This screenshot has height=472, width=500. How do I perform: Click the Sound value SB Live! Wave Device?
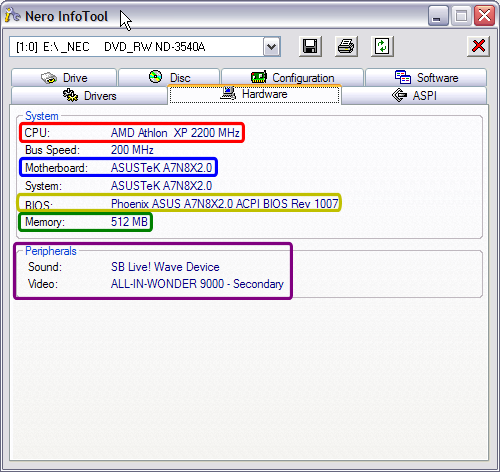165,267
